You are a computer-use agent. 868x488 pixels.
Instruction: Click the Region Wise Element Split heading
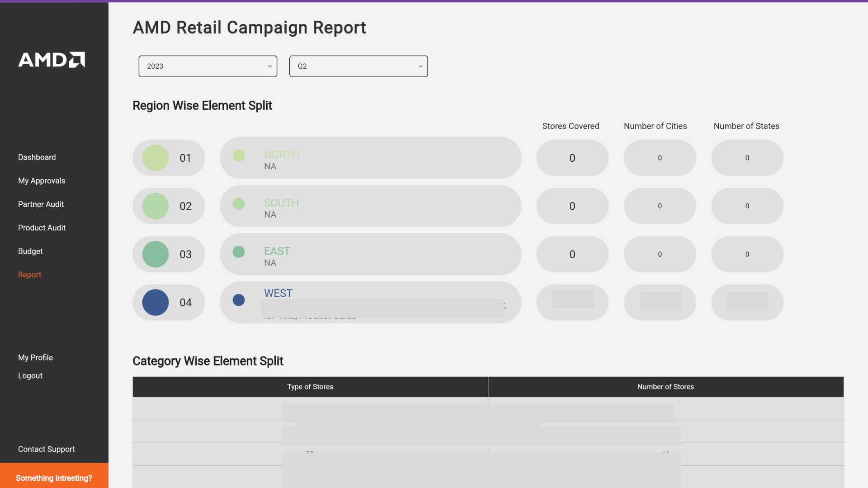coord(202,106)
